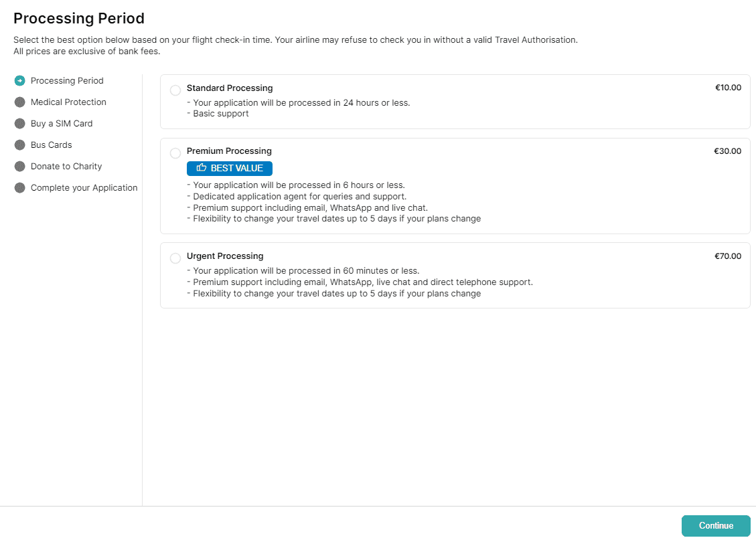Image resolution: width=756 pixels, height=542 pixels.
Task: Click the Standard Processing title text
Action: 230,88
